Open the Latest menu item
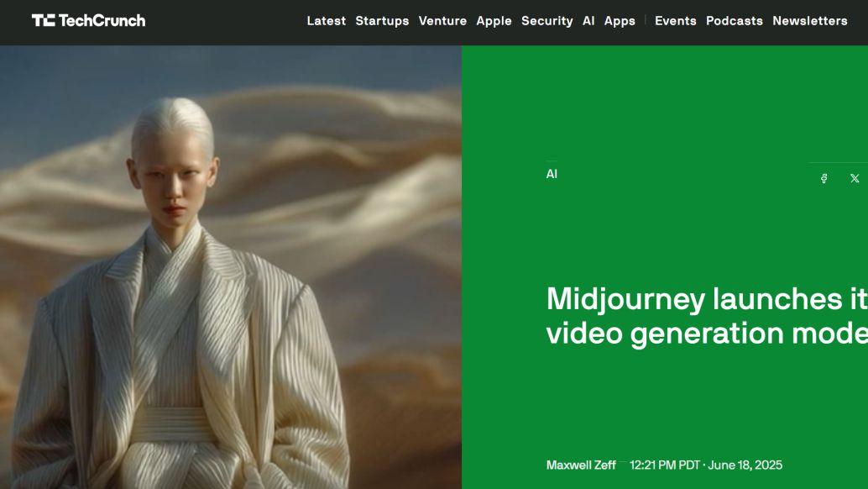The height and width of the screenshot is (489, 868). click(x=326, y=20)
